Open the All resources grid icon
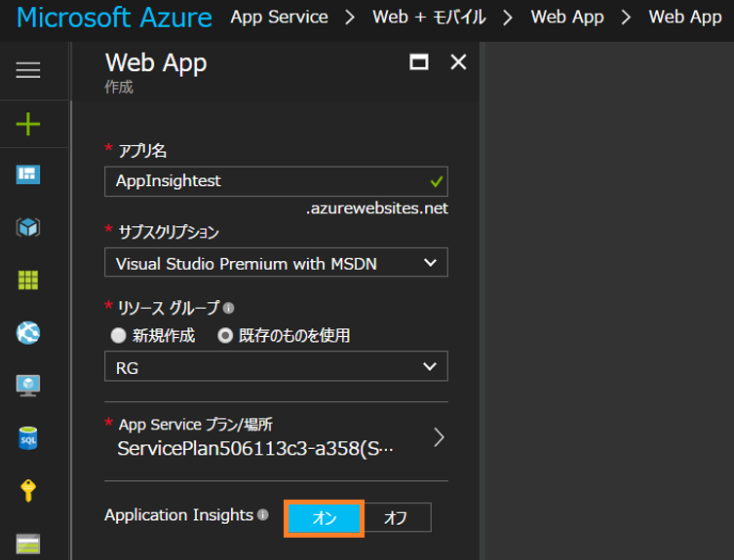 [x=28, y=280]
